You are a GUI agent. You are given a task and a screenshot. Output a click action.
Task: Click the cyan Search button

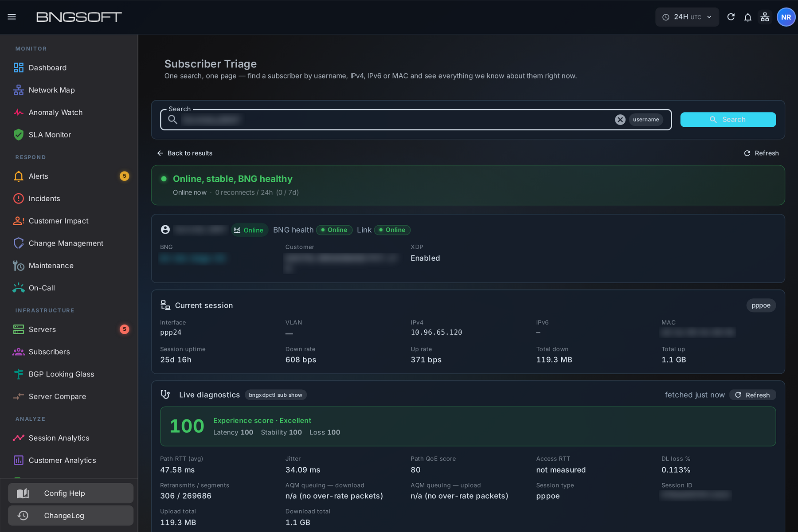click(x=728, y=120)
